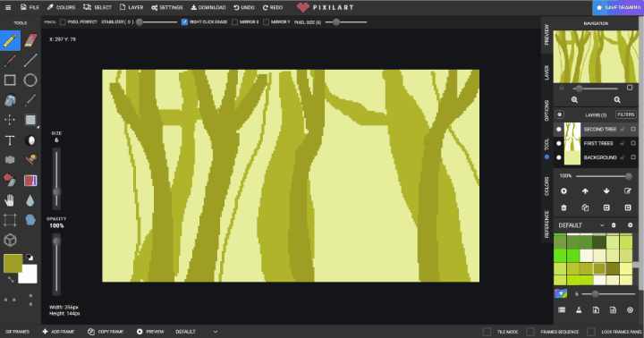Enable Frames Sequence checkbox
Viewport: 644px width, 338px height.
click(x=530, y=332)
